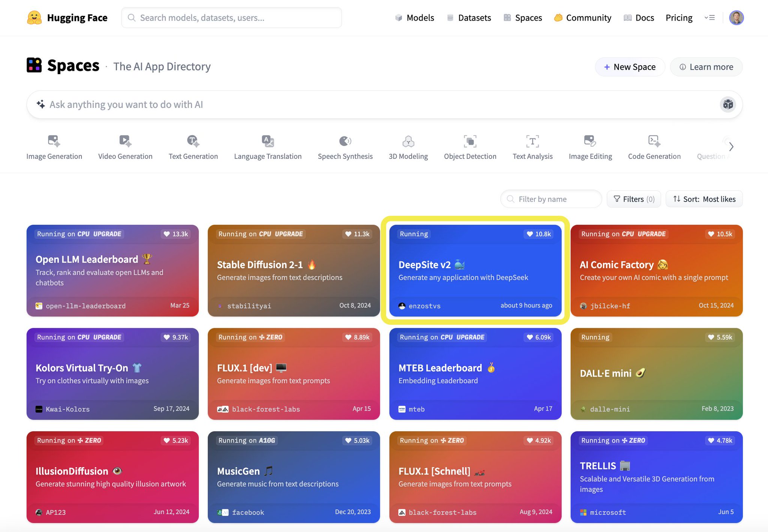Click the 13.3k likes badge on Open LLM Leaderboard
This screenshot has height=532, width=768.
coord(176,234)
